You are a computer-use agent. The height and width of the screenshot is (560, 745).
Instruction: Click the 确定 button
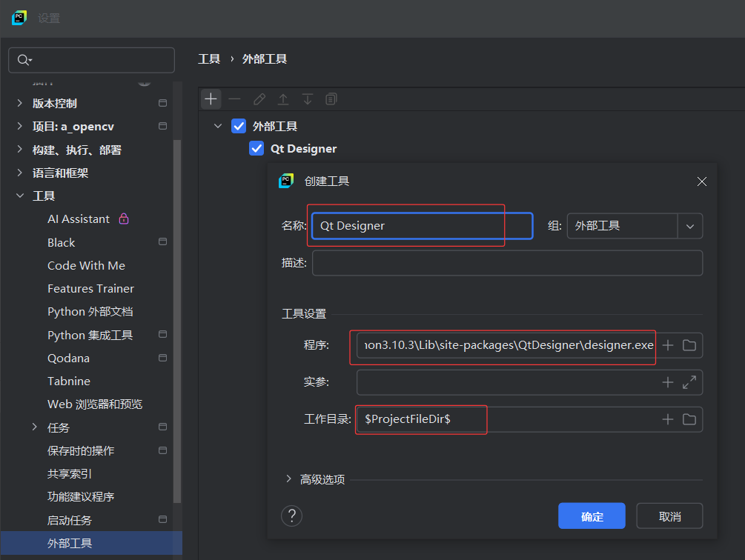point(592,516)
